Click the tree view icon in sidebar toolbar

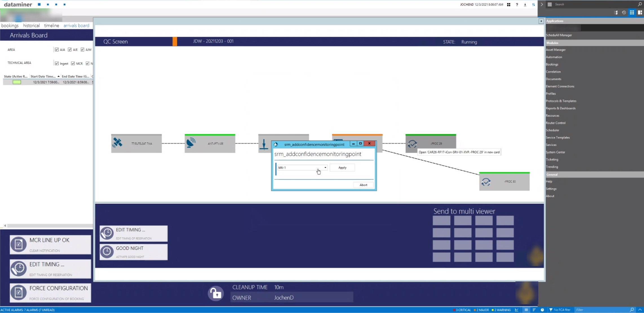616,12
